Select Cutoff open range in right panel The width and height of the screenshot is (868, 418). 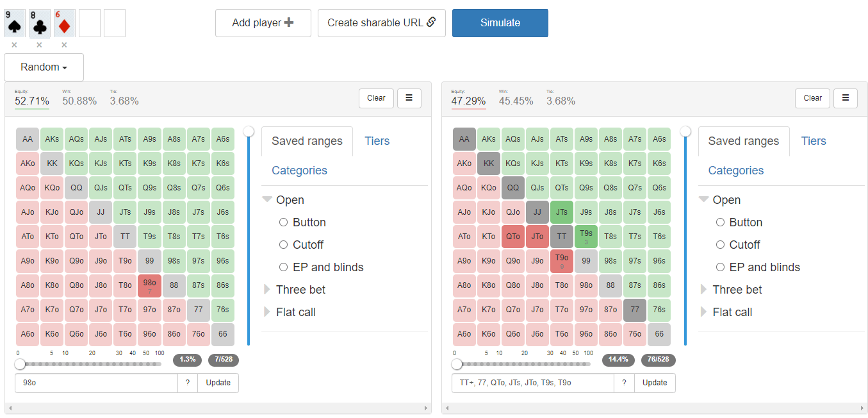[721, 245]
